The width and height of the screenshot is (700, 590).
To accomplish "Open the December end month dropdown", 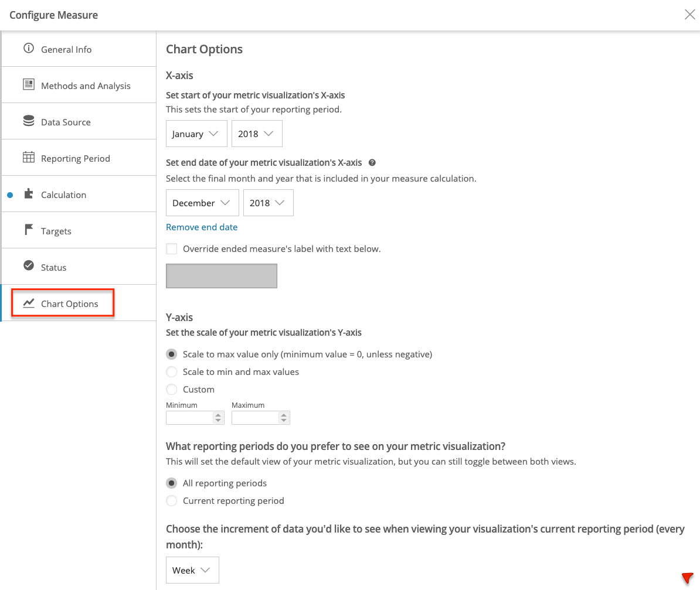I will click(x=202, y=203).
